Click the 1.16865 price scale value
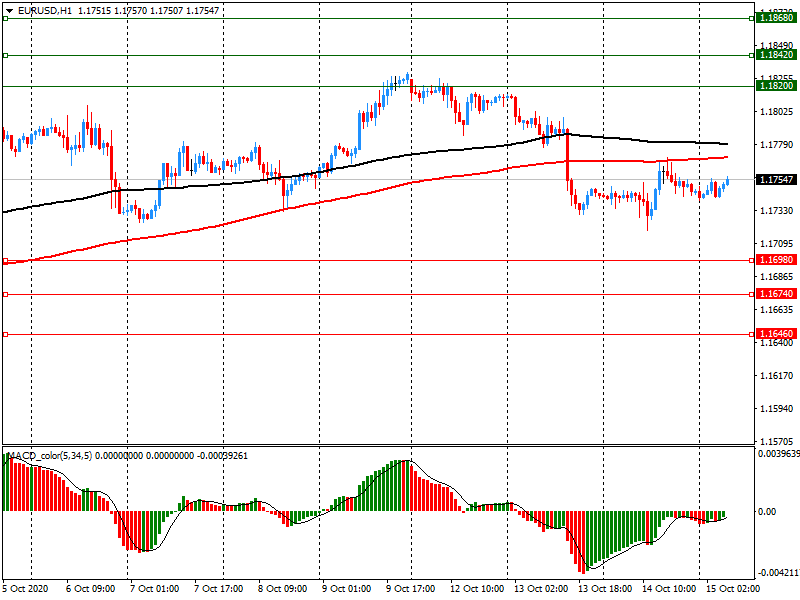The height and width of the screenshot is (600, 800). coord(777,277)
